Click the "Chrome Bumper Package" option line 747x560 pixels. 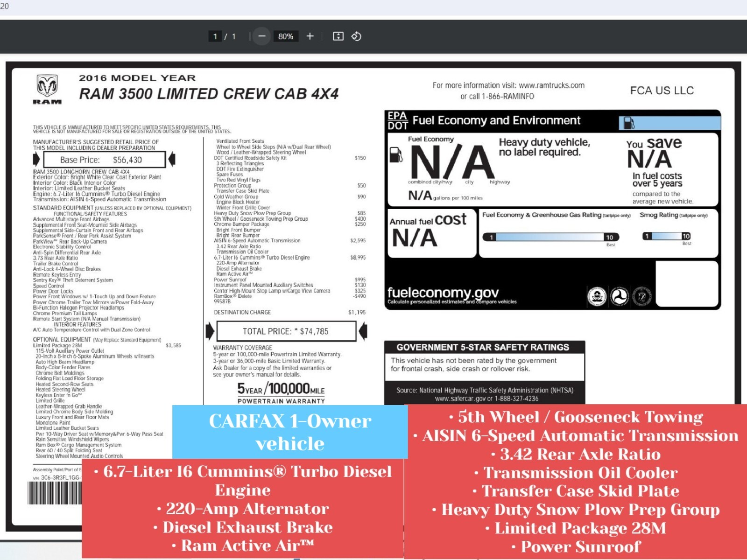point(241,224)
